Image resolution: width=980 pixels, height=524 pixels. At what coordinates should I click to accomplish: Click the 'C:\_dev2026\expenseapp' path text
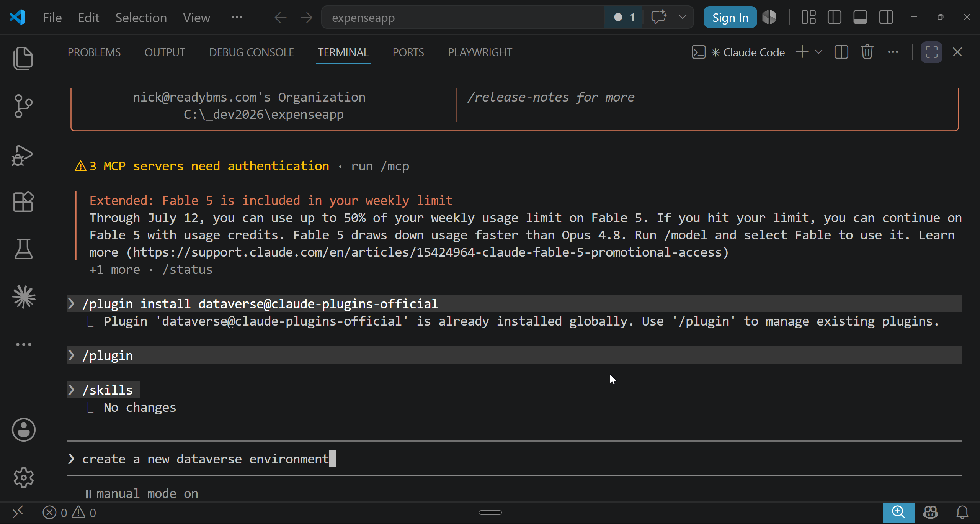click(x=264, y=115)
